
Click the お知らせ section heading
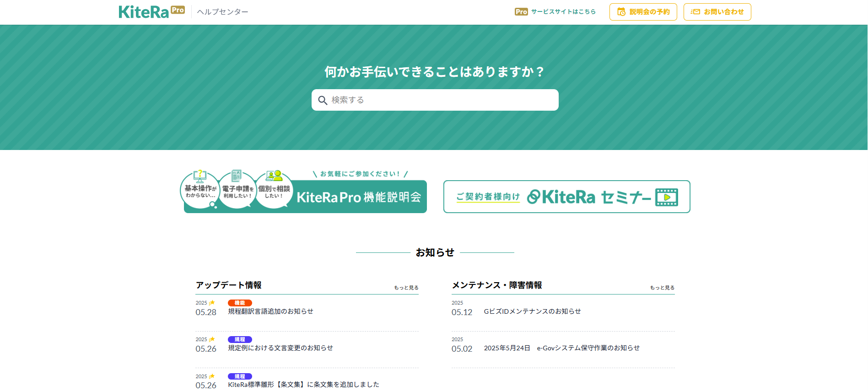coord(435,252)
